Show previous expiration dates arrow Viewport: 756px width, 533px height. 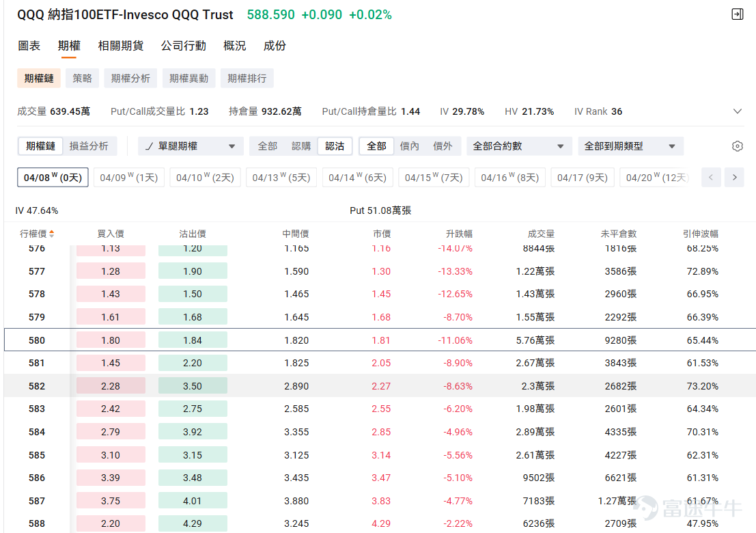coord(711,178)
